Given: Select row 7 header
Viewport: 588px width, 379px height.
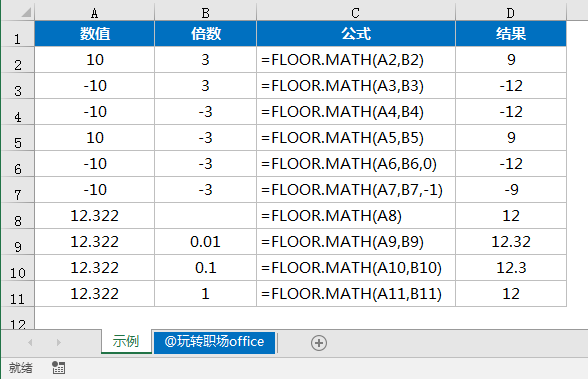Looking at the screenshot, I should coord(18,190).
